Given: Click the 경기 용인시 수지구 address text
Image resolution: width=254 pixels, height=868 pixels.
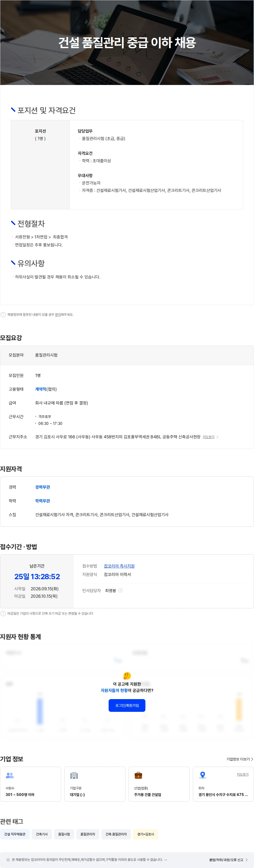Looking at the screenshot, I should pos(223,794).
